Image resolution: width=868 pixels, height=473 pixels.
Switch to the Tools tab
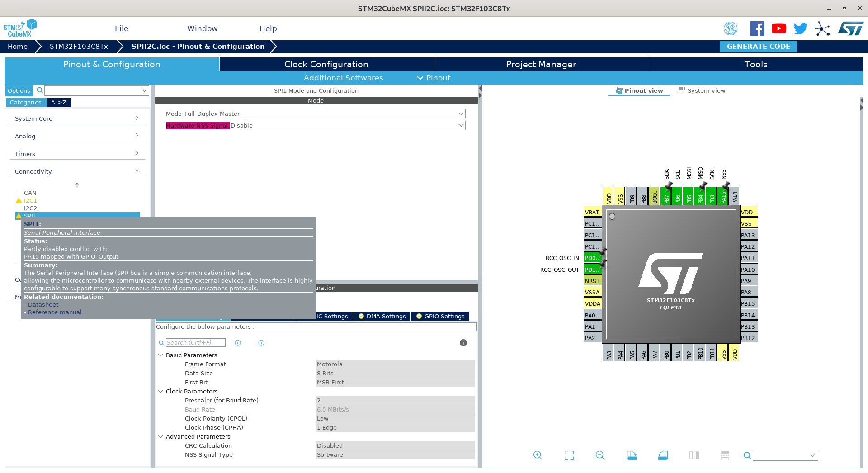(756, 64)
